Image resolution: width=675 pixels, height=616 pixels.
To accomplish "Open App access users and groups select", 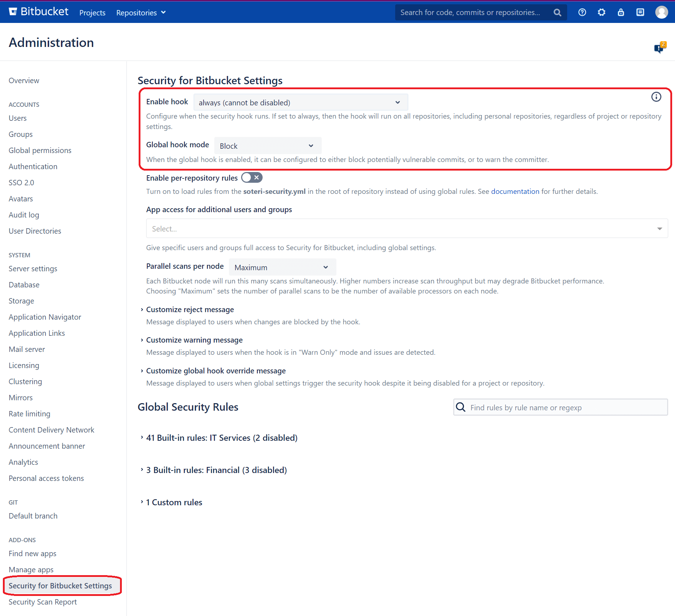I will click(x=407, y=228).
